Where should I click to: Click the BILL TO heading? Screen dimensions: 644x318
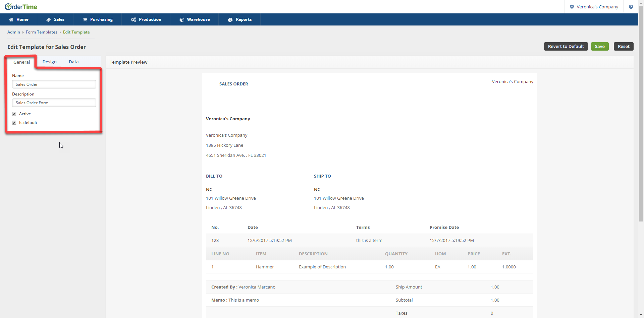click(x=214, y=176)
